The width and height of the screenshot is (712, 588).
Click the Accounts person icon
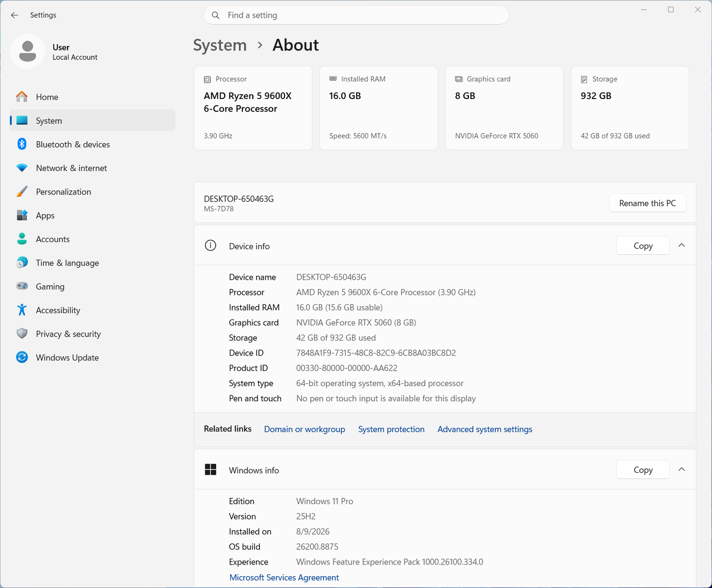point(22,239)
